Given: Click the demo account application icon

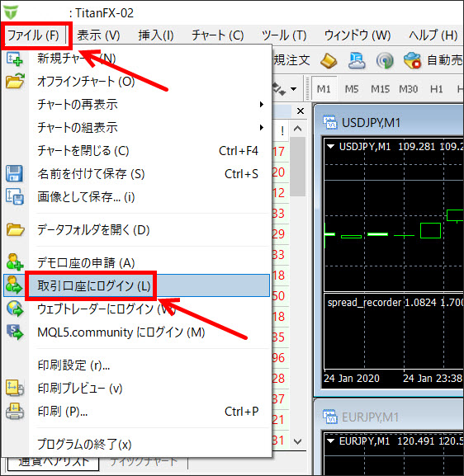Looking at the screenshot, I should [x=15, y=262].
